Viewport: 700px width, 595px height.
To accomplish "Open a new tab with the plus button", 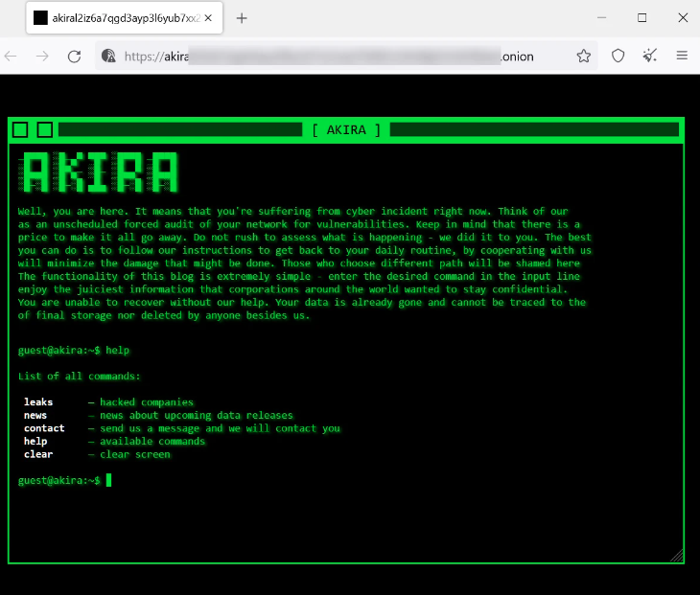I will [242, 17].
